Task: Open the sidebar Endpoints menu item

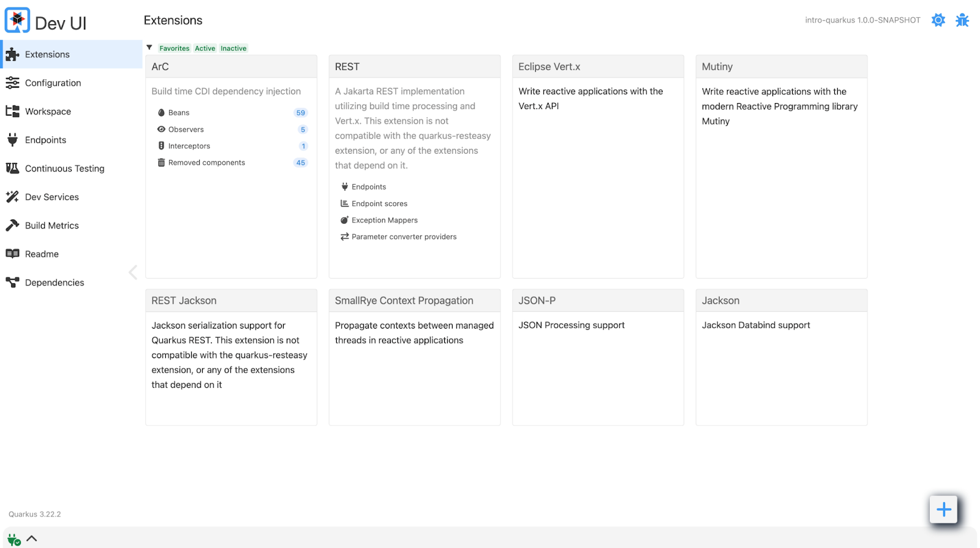Action: click(x=71, y=140)
